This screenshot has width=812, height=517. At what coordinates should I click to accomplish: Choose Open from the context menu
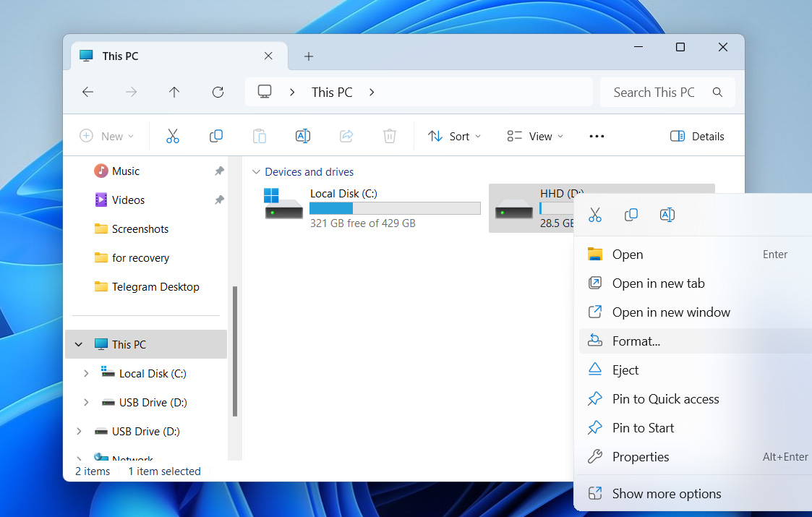click(x=696, y=255)
